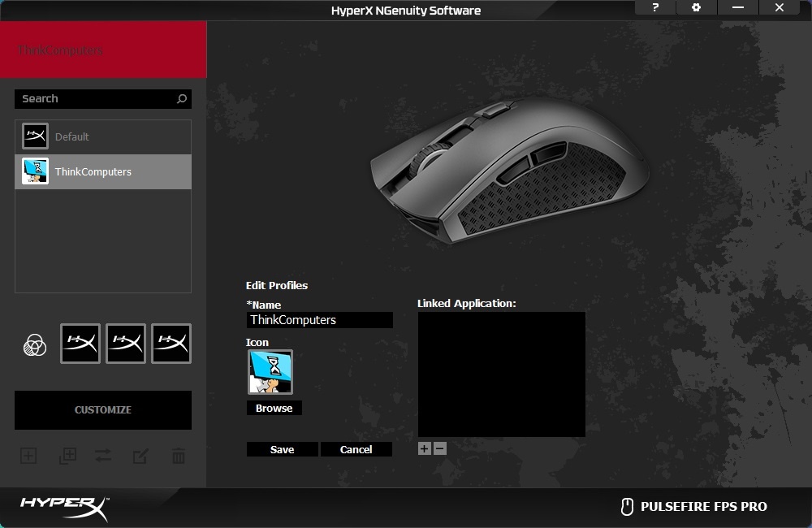Open settings via the gear icon

point(696,8)
